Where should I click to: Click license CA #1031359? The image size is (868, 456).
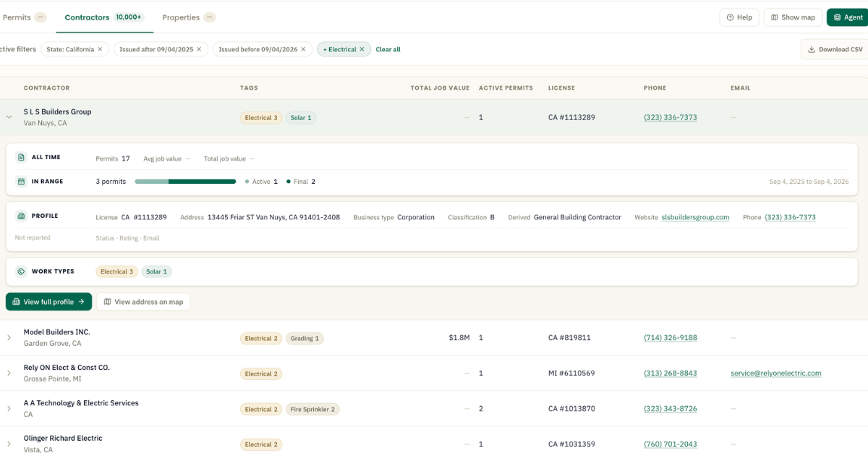(571, 444)
